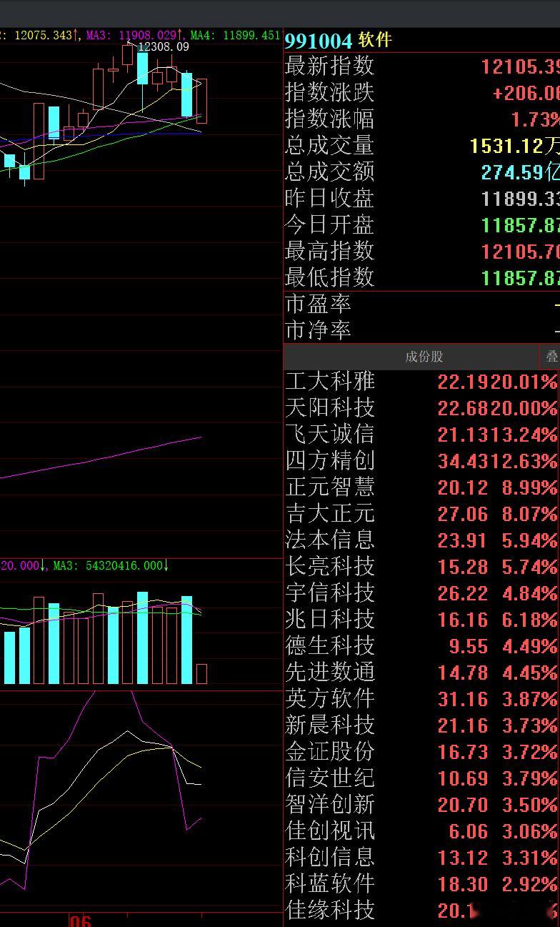Click the MA3 11908.029 indicator label

click(134, 34)
